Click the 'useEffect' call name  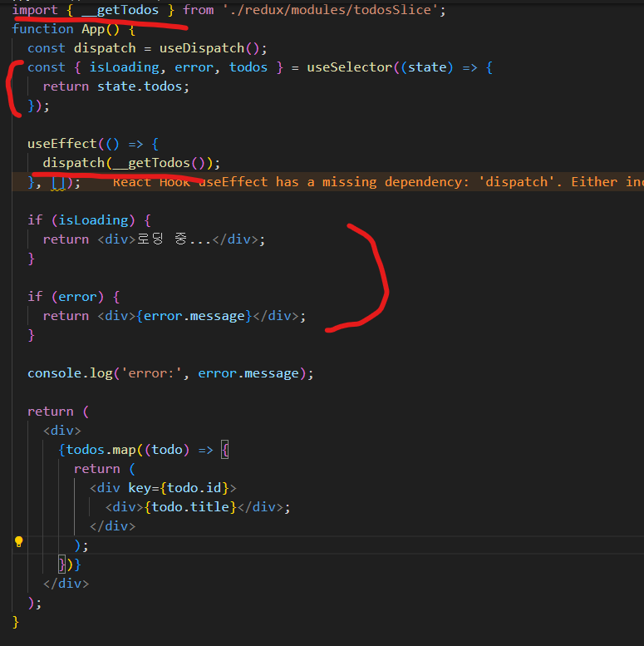pos(62,144)
